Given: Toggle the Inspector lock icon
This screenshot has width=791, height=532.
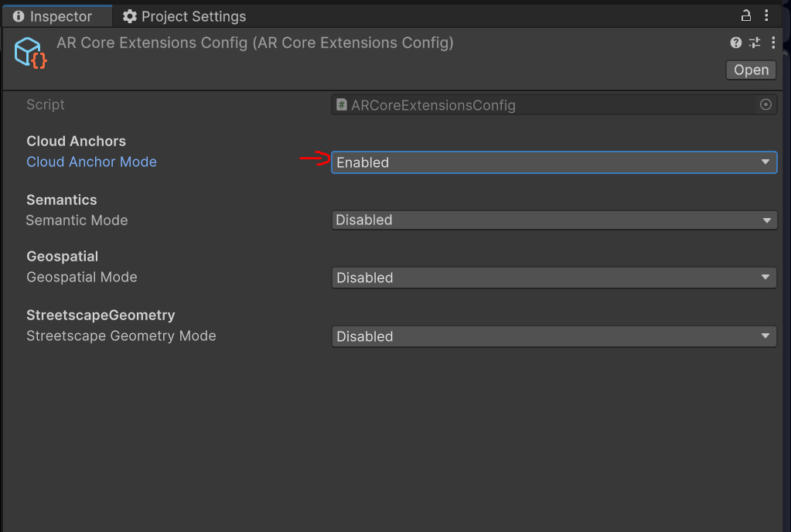Looking at the screenshot, I should click(x=746, y=16).
